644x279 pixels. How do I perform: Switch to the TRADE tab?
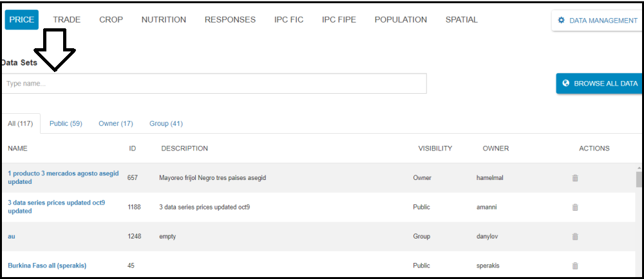66,20
